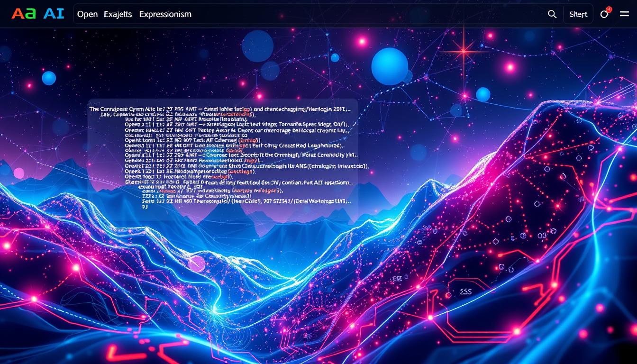Select the Expressionism menu item
Image resolution: width=637 pixels, height=364 pixels.
(165, 14)
